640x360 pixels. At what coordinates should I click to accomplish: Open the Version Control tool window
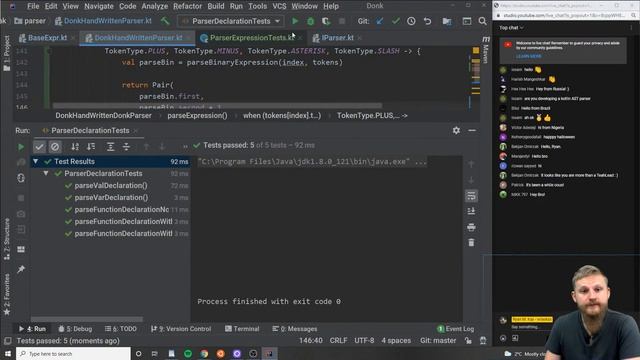click(x=181, y=329)
